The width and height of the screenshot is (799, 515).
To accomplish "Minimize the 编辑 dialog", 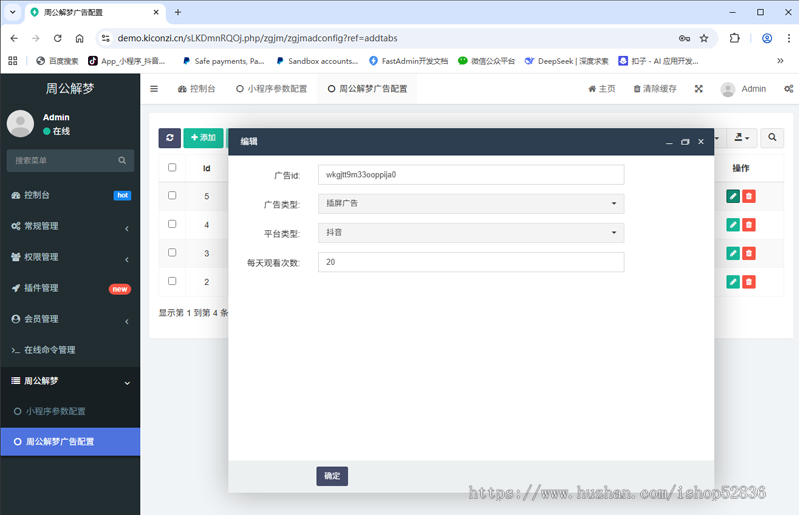I will 669,142.
